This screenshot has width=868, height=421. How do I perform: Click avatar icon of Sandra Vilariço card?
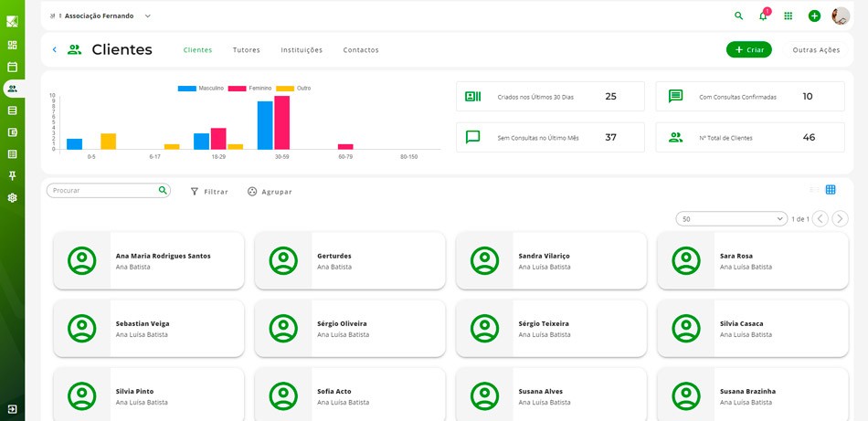pos(485,260)
